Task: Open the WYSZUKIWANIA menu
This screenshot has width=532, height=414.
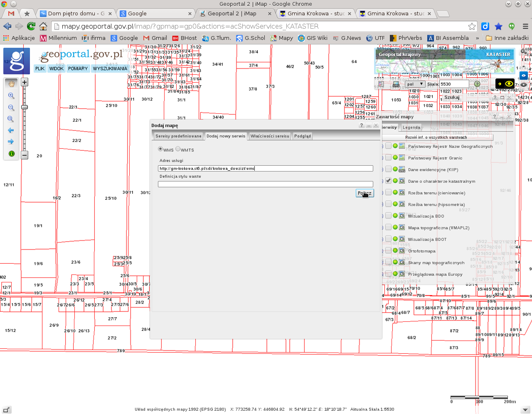Action: (110, 69)
